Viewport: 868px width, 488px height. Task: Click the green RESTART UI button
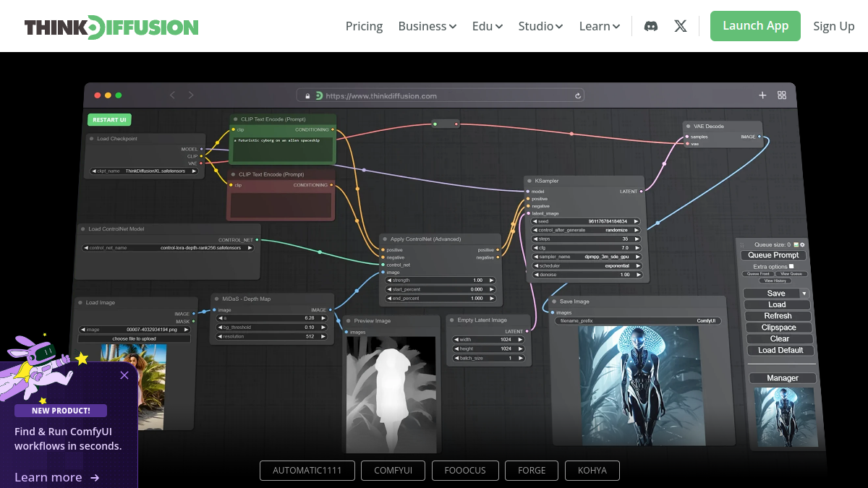[x=109, y=119]
